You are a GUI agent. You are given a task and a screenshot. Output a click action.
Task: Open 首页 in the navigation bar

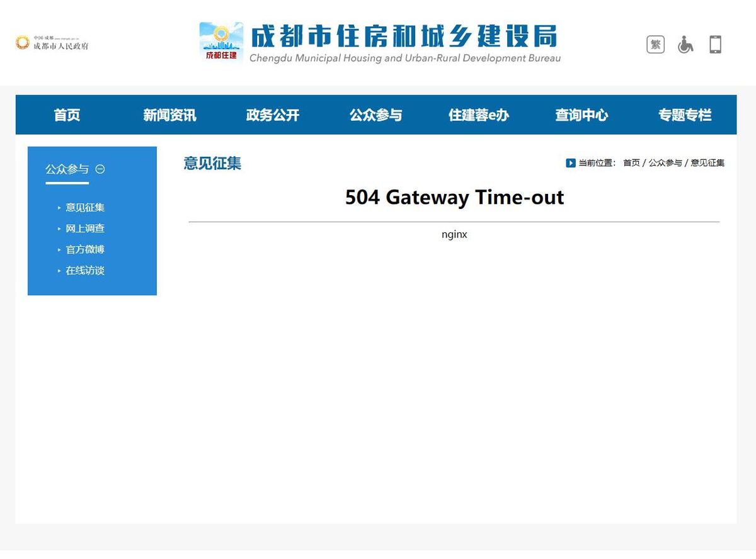(x=67, y=115)
